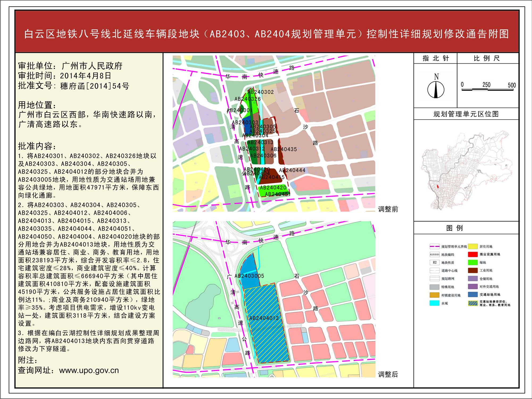Click the 调整后 caption beside the lower map
The image size is (532, 399).
point(388,375)
